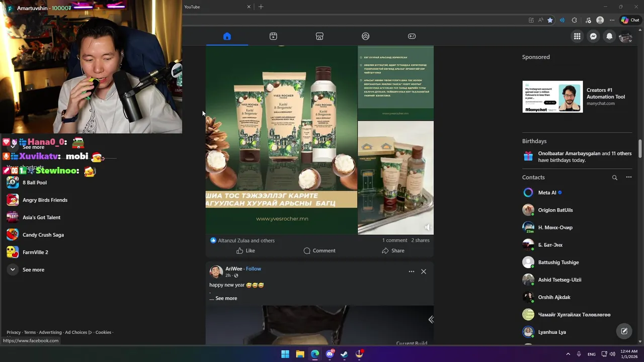Open Copilot Chat button
Screen dimensions: 644x362
pyautogui.click(x=630, y=20)
